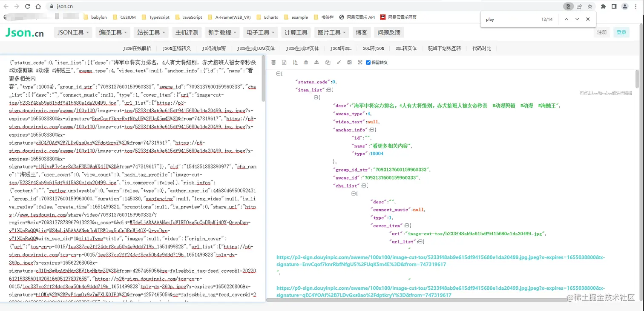Switch to JSON在线解析 tab
Image resolution: width=644 pixels, height=311 pixels.
(137, 49)
